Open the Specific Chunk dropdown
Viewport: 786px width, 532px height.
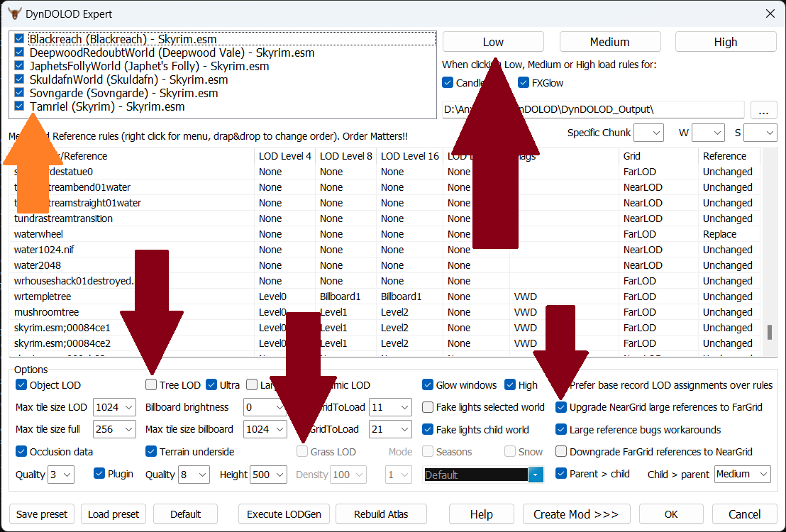pyautogui.click(x=648, y=133)
